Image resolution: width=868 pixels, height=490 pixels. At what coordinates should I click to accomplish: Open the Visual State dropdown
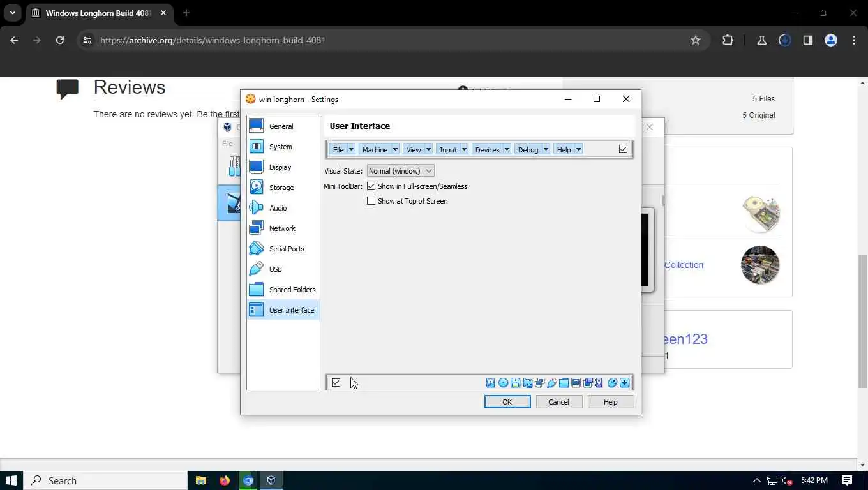[x=400, y=171]
